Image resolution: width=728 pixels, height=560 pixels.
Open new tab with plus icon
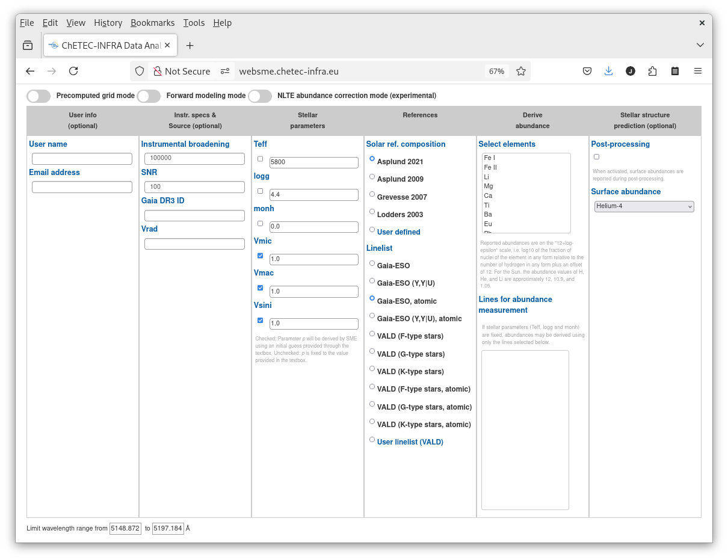point(190,45)
